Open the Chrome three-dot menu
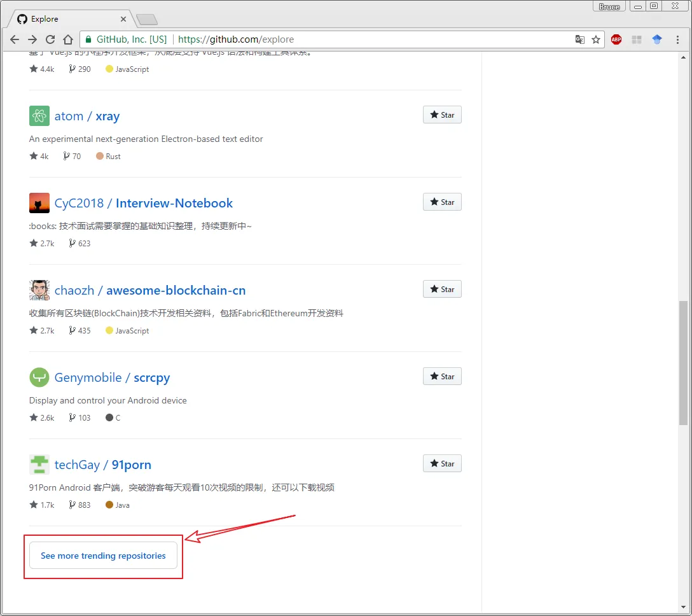The width and height of the screenshot is (692, 616). (678, 39)
